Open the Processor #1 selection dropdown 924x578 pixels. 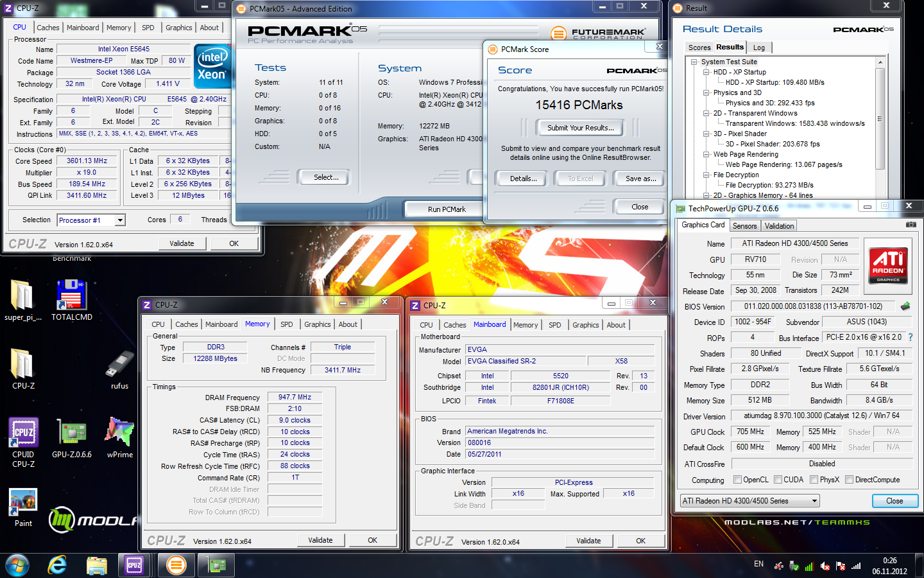[x=120, y=220]
